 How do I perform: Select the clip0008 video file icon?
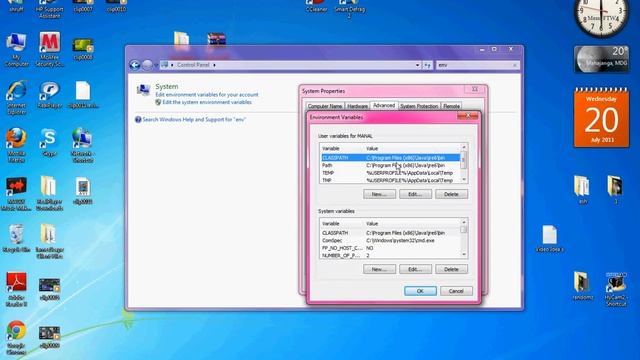[x=83, y=49]
